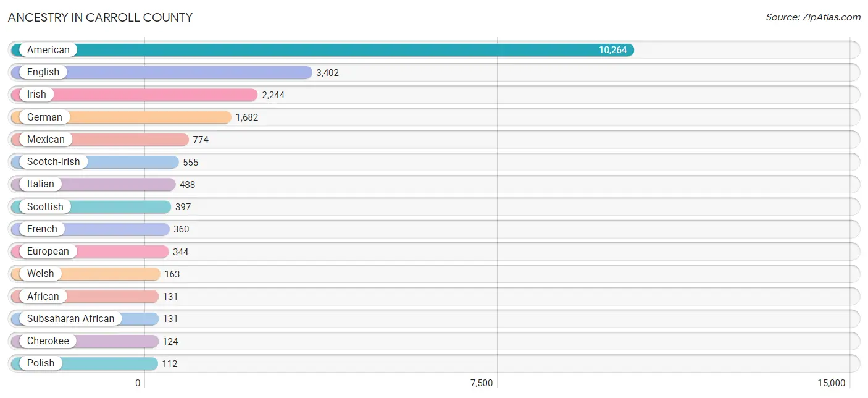Select the Scotch-Irish bar label
Screen dimensions: 868x398
coord(53,162)
